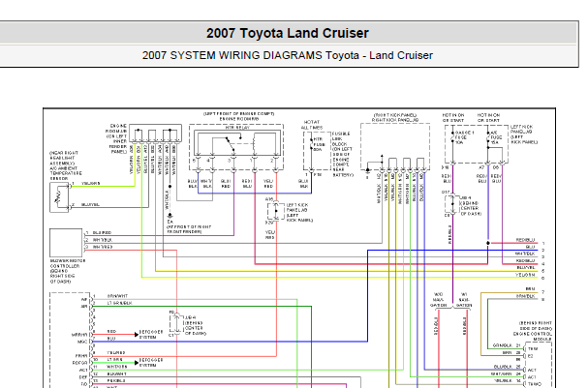The image size is (588, 388).
Task: Select "WHT/RED" at blower controller pin 3
Action: tap(103, 247)
